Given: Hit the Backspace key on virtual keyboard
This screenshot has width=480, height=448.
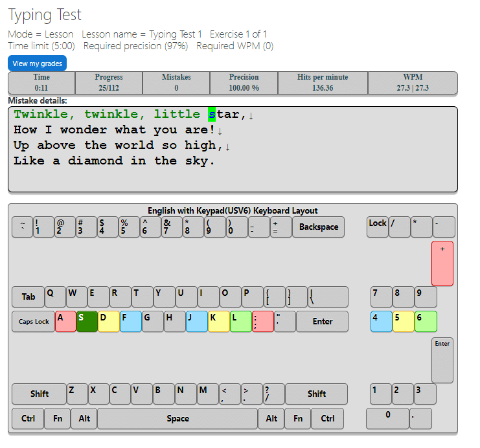Looking at the screenshot, I should coord(318,227).
